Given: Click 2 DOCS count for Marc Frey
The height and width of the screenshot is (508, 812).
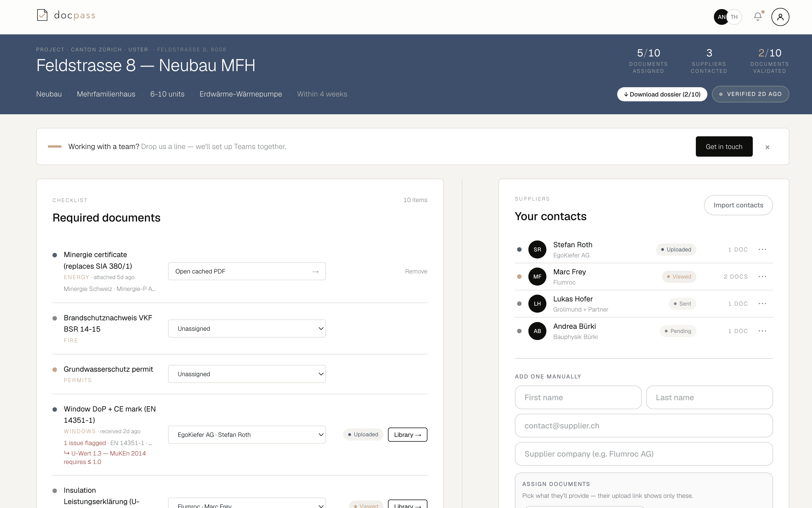Looking at the screenshot, I should pyautogui.click(x=736, y=277).
